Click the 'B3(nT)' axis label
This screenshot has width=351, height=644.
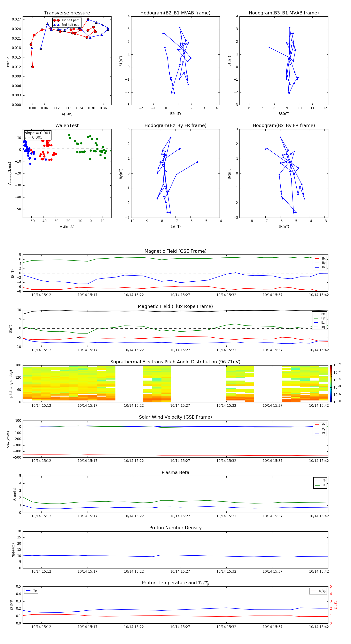(x=284, y=114)
